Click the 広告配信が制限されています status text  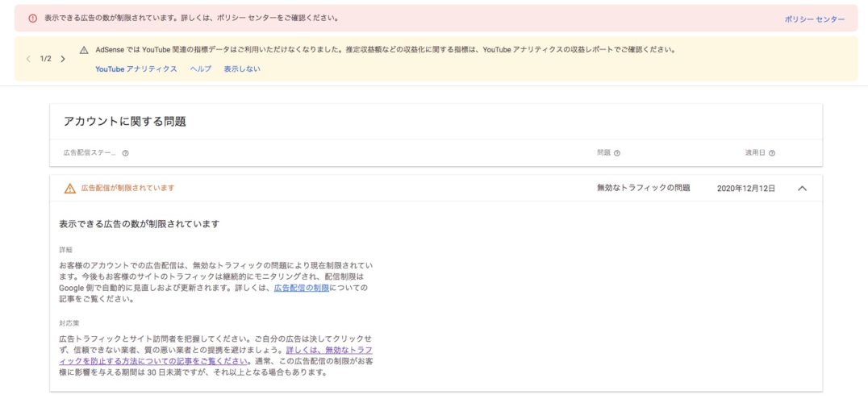pos(128,188)
